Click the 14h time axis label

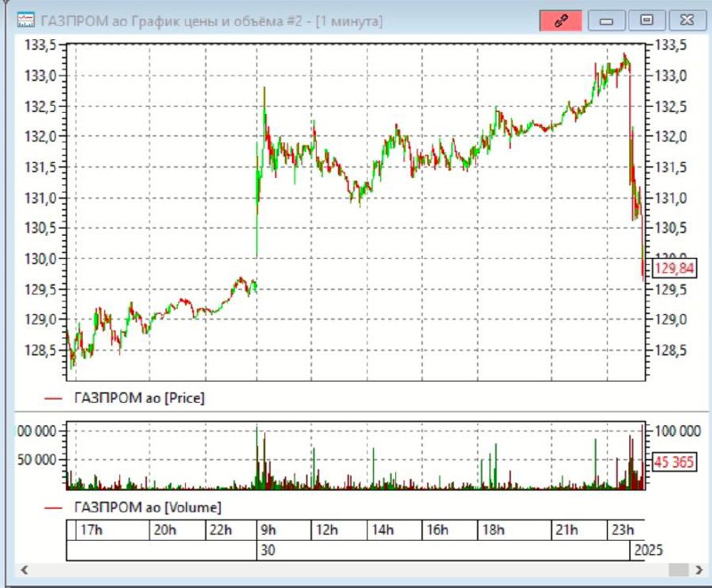(x=383, y=529)
